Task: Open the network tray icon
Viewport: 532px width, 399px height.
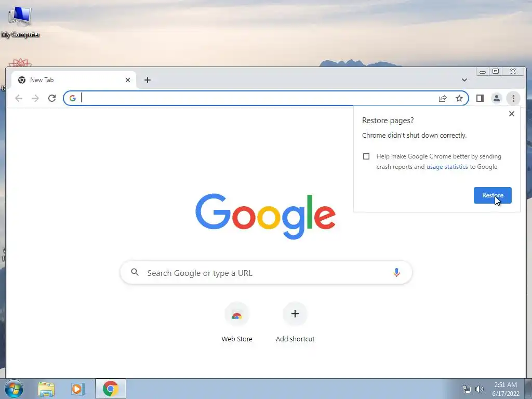Action: [x=467, y=389]
